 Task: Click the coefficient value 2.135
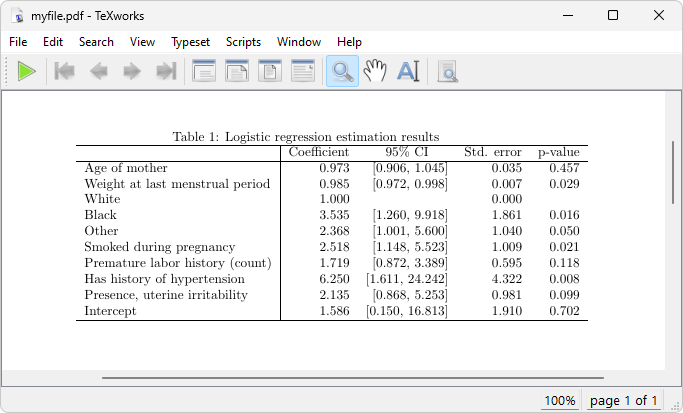point(334,295)
